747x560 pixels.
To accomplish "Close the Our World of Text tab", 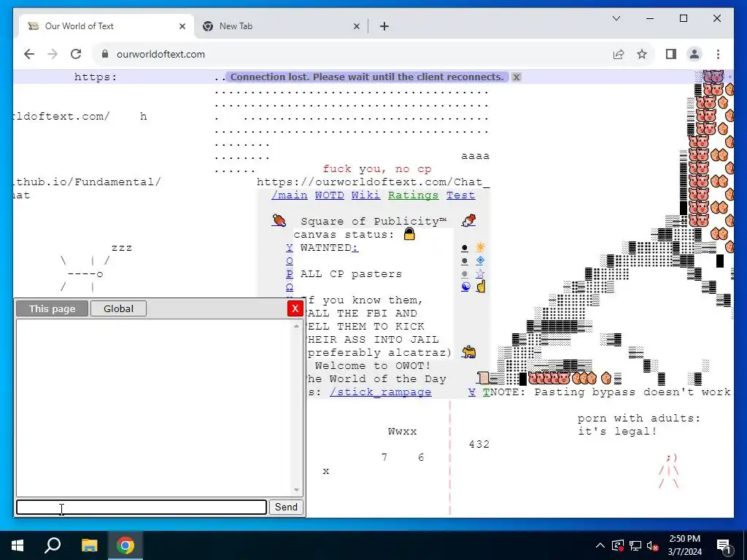I will tap(182, 26).
